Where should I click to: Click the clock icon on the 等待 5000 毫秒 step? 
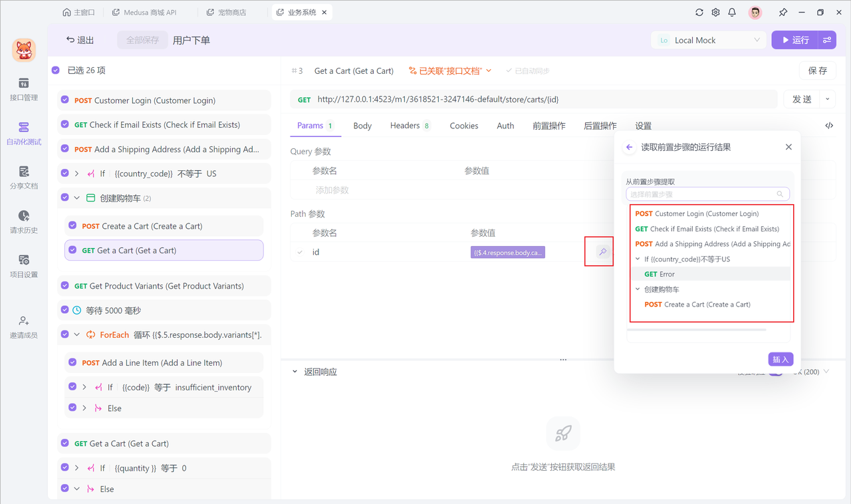pyautogui.click(x=77, y=311)
